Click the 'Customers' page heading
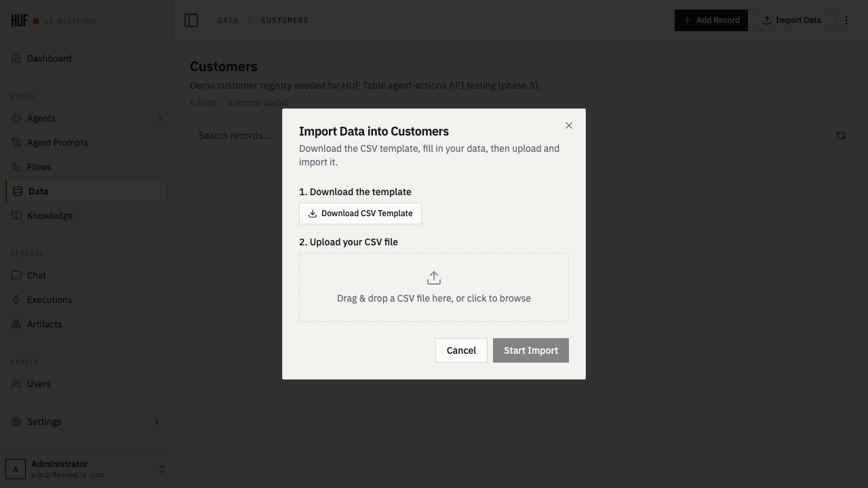Viewport: 868px width, 488px height. [224, 66]
